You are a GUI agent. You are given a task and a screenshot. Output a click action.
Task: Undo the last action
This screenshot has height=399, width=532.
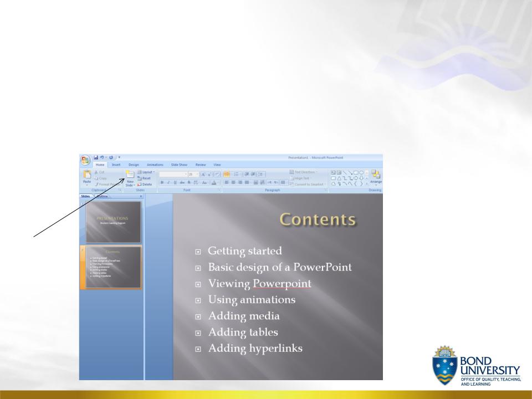(102, 157)
